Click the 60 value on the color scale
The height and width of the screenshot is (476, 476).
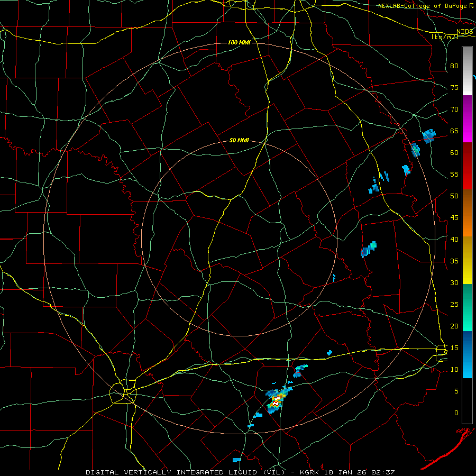[x=454, y=153]
